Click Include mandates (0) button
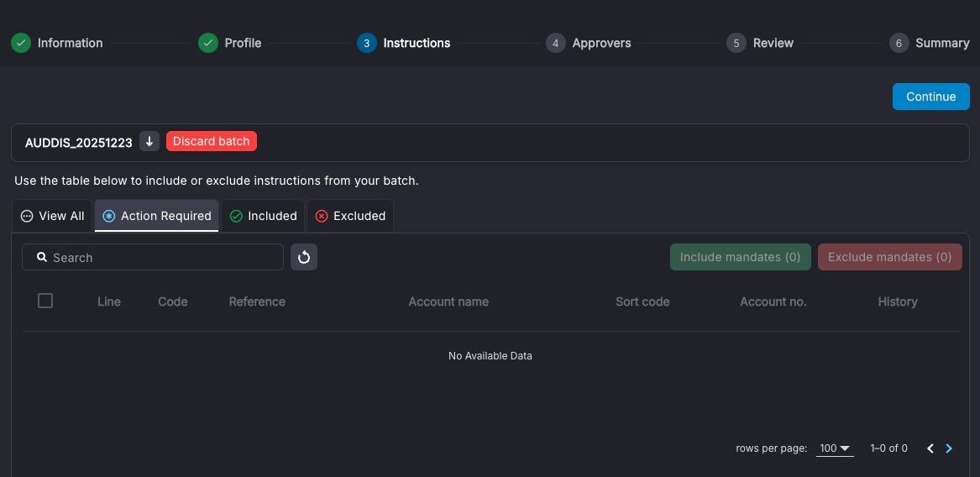Viewport: 980px width, 477px height. (x=740, y=257)
